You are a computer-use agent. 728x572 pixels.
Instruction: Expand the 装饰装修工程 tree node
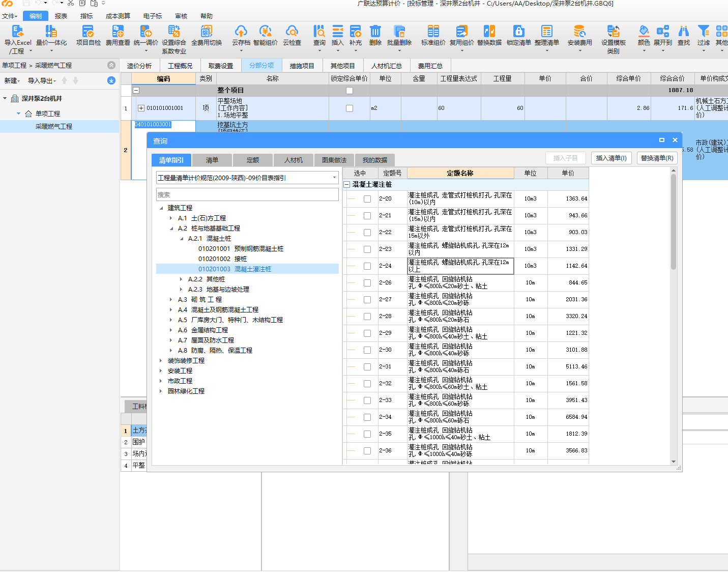coord(161,361)
